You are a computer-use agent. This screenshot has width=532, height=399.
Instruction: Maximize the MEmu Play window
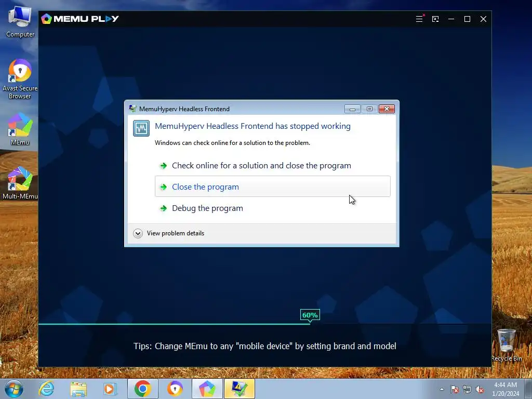click(467, 19)
